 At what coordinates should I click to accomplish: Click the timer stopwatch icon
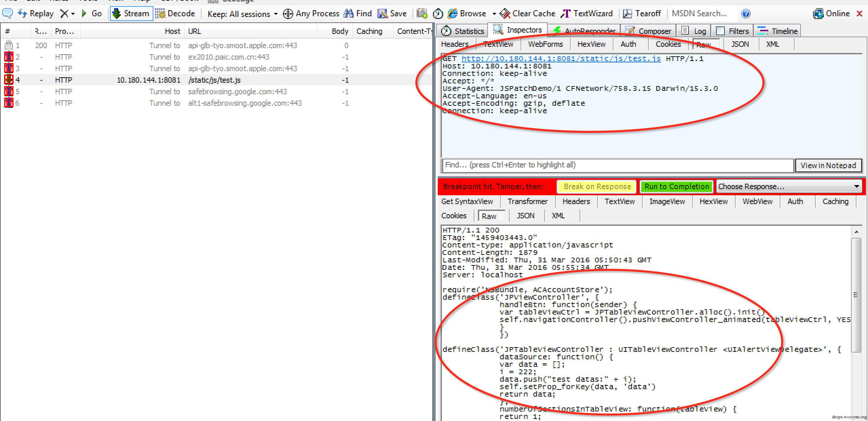coord(438,14)
